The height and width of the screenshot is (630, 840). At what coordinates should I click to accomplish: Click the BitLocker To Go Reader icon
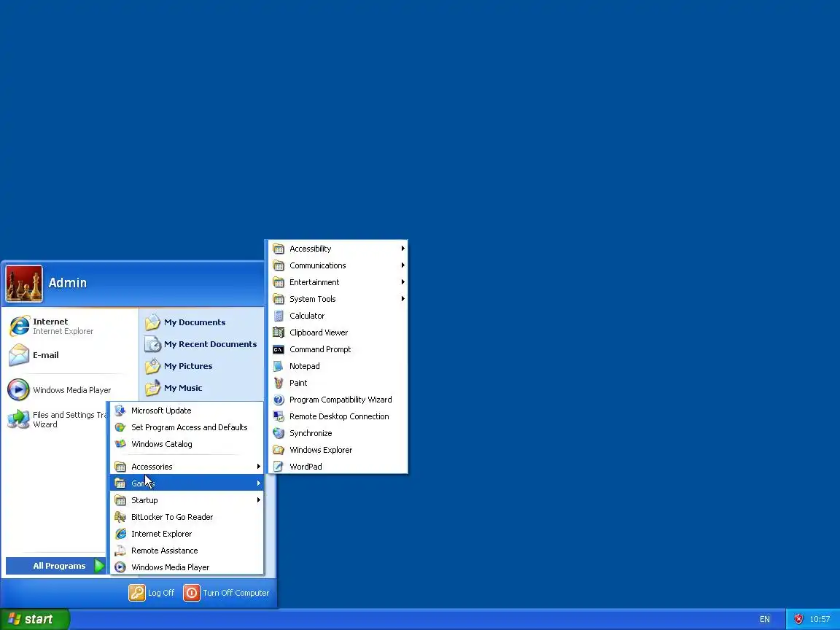[x=120, y=517]
